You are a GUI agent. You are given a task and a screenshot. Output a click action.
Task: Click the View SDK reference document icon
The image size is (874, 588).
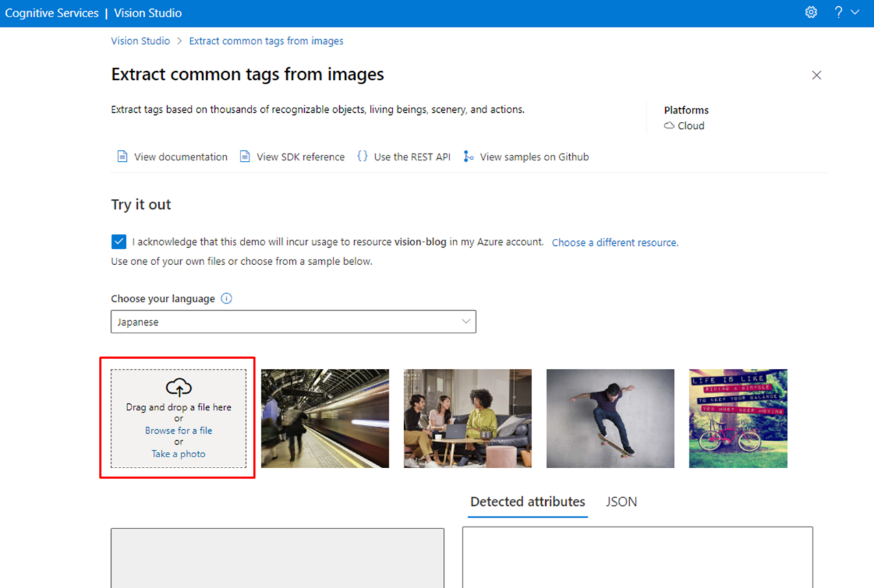(x=245, y=157)
